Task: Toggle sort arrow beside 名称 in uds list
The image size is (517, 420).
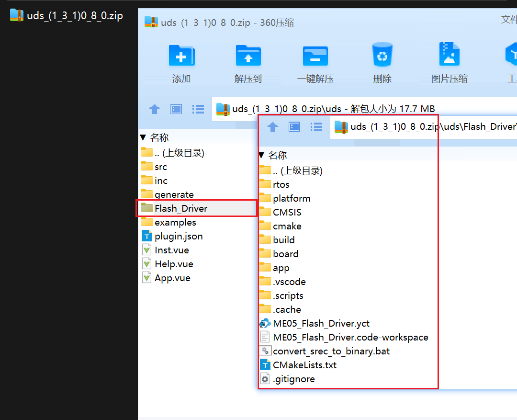Action: (143, 137)
